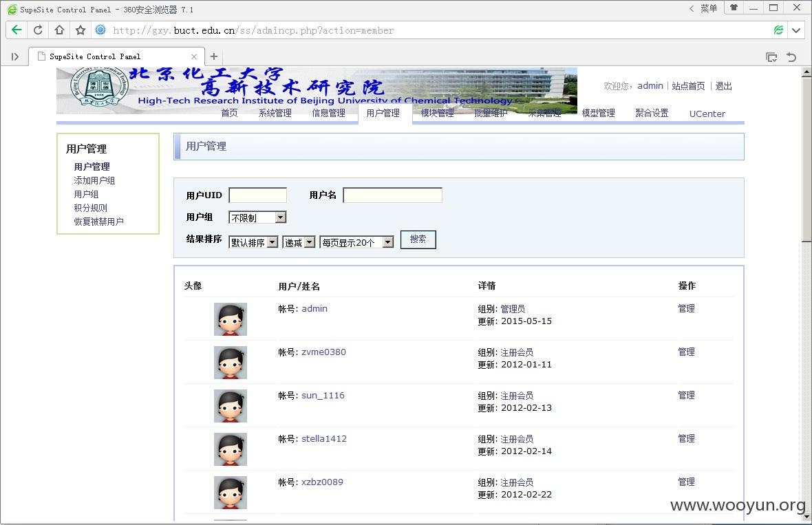Click the scrollbar down arrow
This screenshot has width=812, height=525.
(806, 516)
